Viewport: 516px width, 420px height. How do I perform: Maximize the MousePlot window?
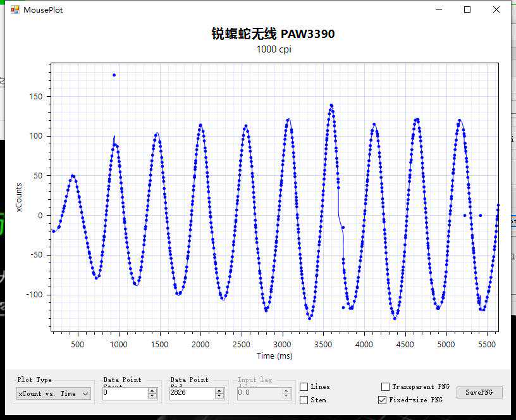[x=467, y=9]
